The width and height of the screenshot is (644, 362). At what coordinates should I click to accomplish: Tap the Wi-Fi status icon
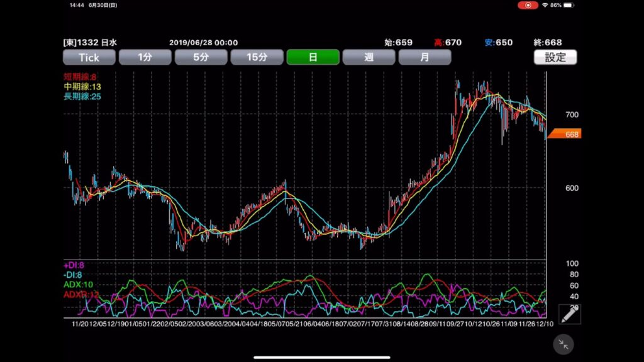pos(545,5)
